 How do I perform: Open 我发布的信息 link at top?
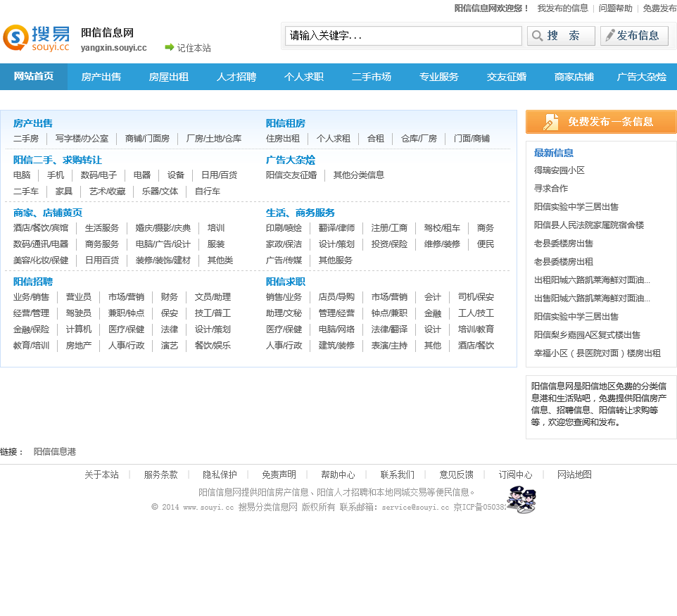point(562,8)
